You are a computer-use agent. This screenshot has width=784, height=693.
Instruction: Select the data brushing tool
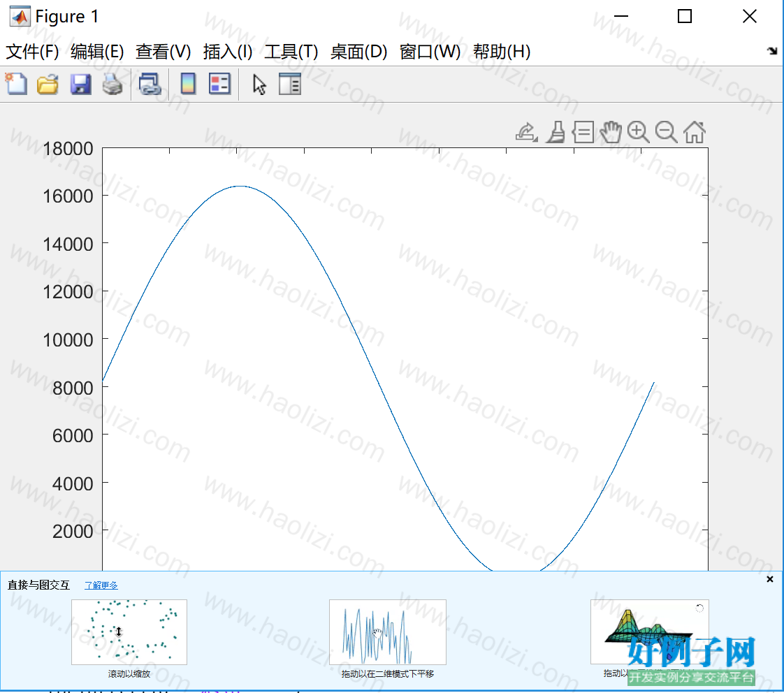tap(556, 133)
